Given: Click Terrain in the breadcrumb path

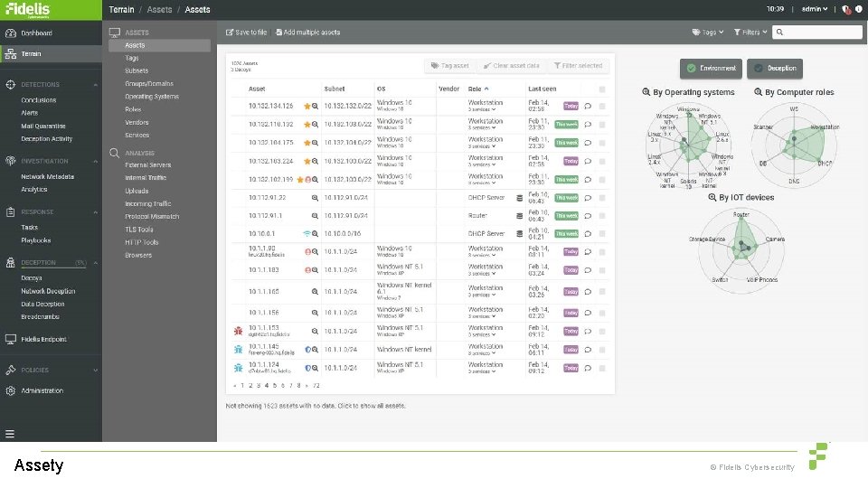Looking at the screenshot, I should click(x=121, y=9).
